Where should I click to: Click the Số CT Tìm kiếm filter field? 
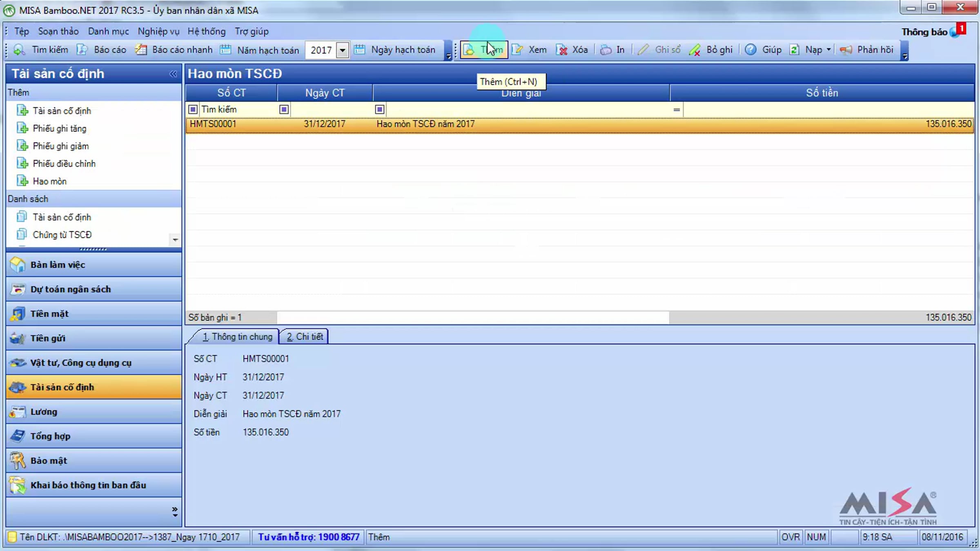point(238,109)
